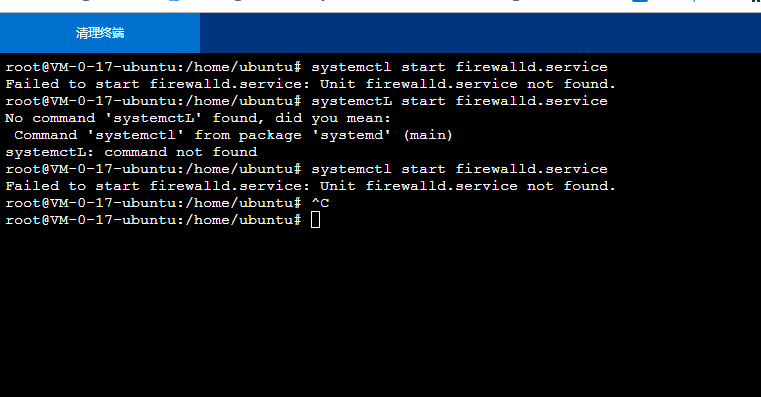Click the 'systemd' package name in the suggestion

(351, 135)
